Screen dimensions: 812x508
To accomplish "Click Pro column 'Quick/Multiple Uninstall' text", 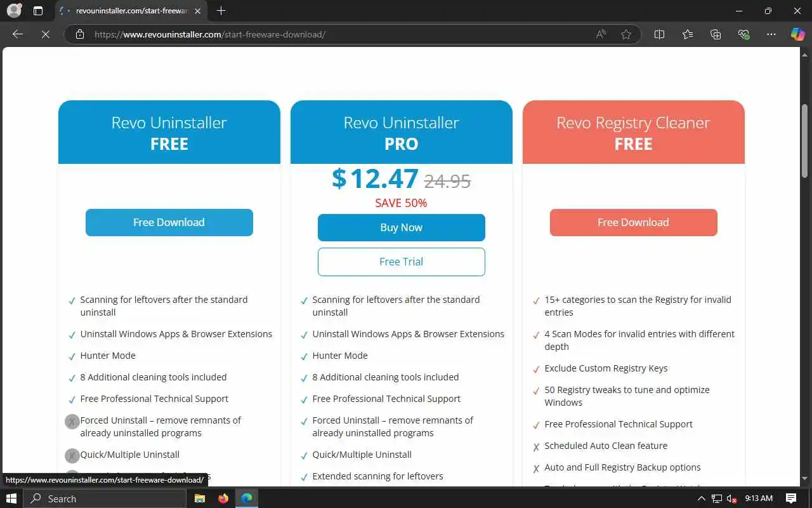I will [362, 455].
